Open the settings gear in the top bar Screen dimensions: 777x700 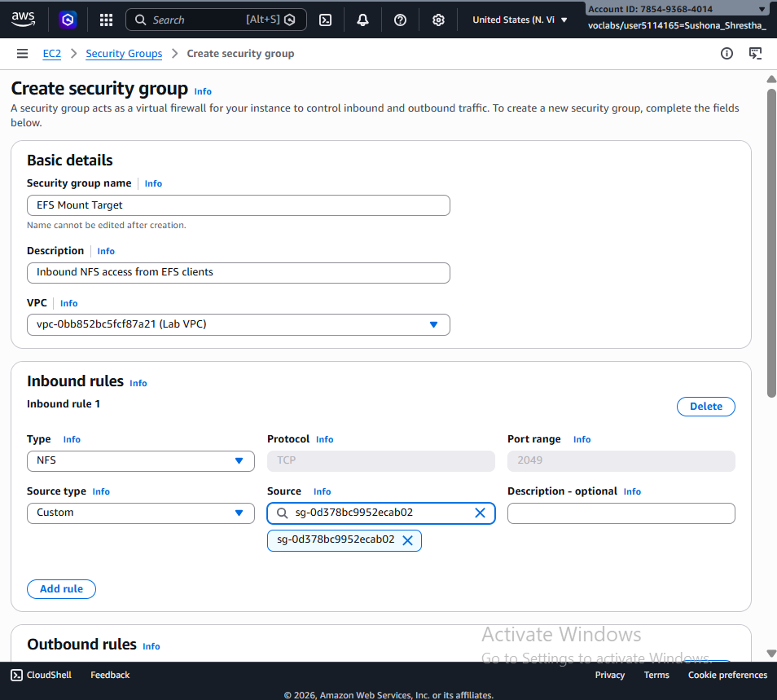point(438,20)
